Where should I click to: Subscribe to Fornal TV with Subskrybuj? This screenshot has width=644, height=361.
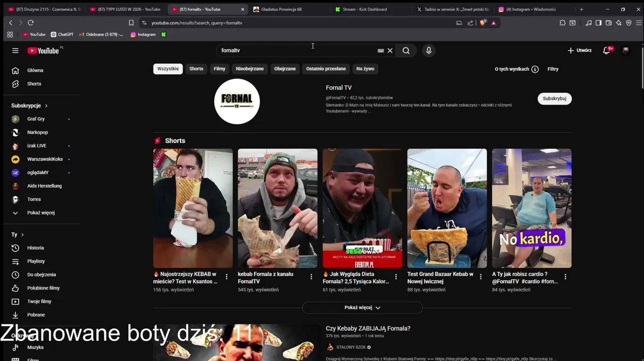pos(554,99)
